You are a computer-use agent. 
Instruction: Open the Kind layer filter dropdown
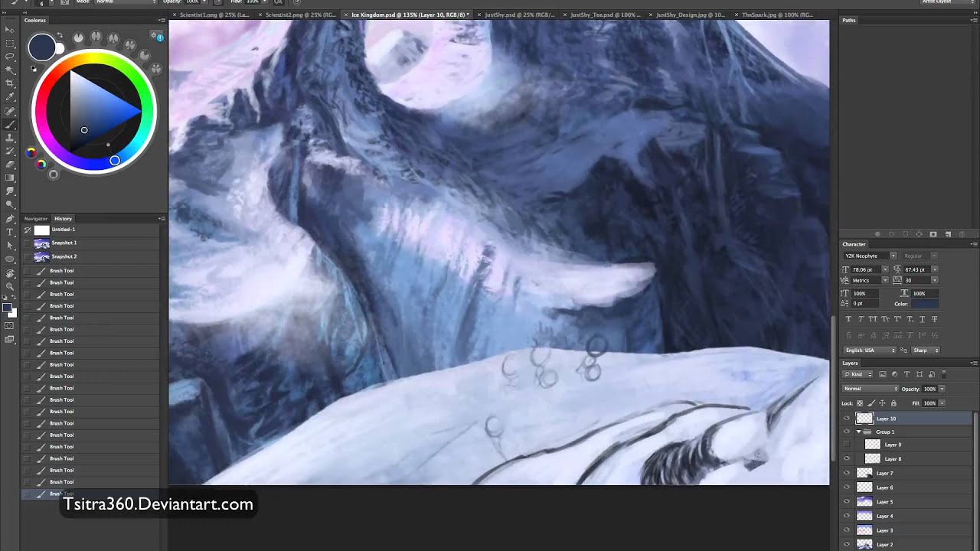pyautogui.click(x=858, y=374)
